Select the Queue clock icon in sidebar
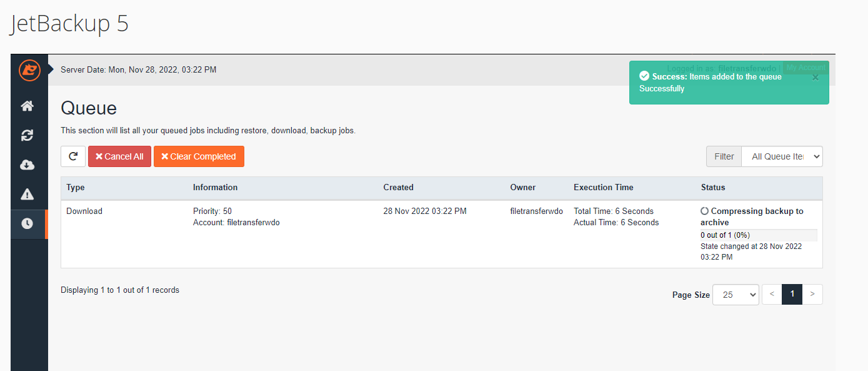868x371 pixels. [x=27, y=224]
